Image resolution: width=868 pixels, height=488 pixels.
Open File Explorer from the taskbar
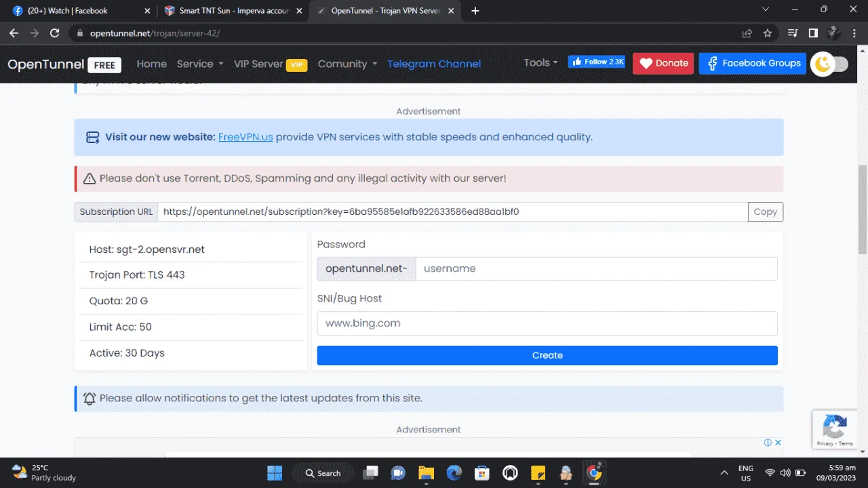click(426, 472)
